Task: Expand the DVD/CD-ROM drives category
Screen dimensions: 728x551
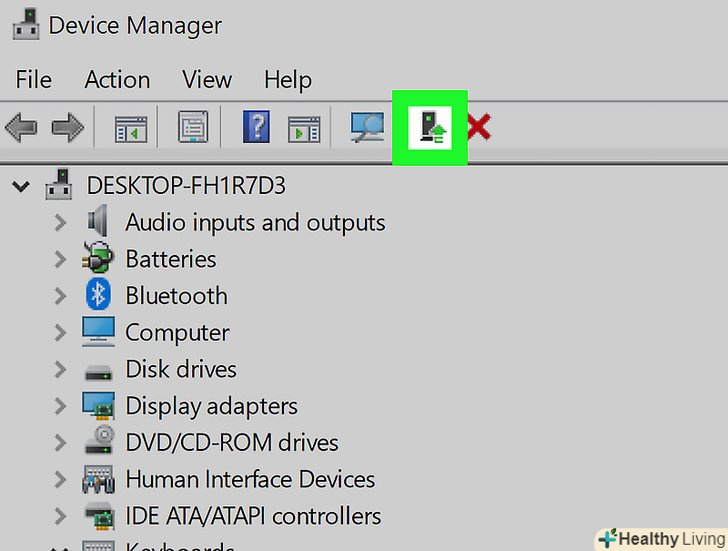Action: [x=60, y=443]
